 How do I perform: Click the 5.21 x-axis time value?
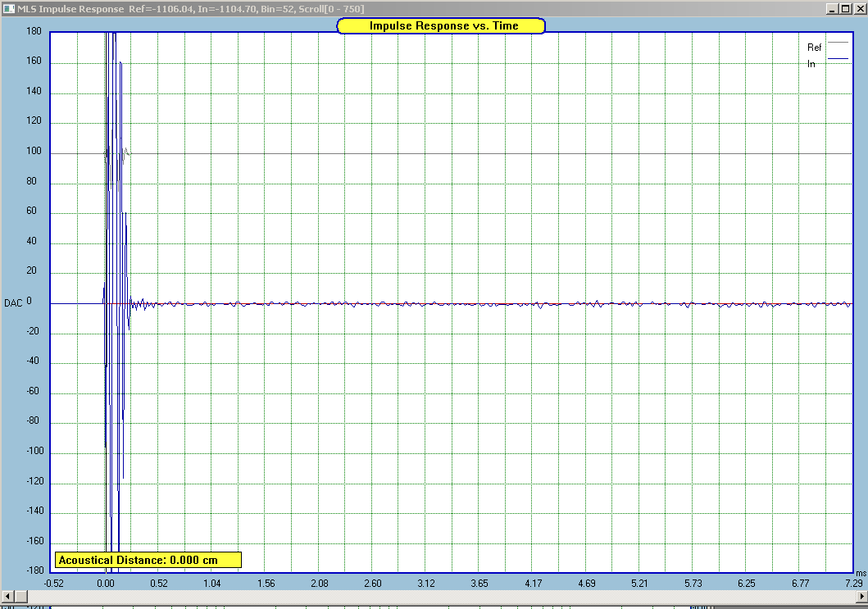[639, 583]
